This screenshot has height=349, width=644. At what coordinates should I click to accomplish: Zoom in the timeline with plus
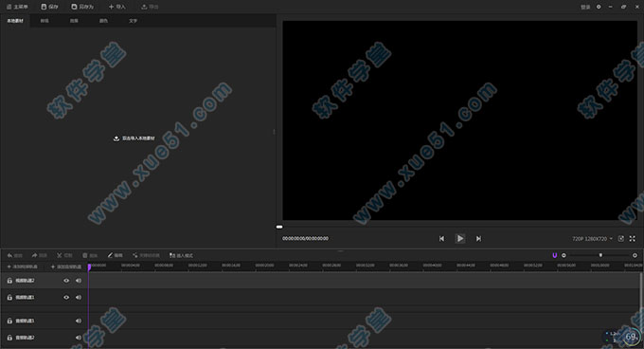635,256
